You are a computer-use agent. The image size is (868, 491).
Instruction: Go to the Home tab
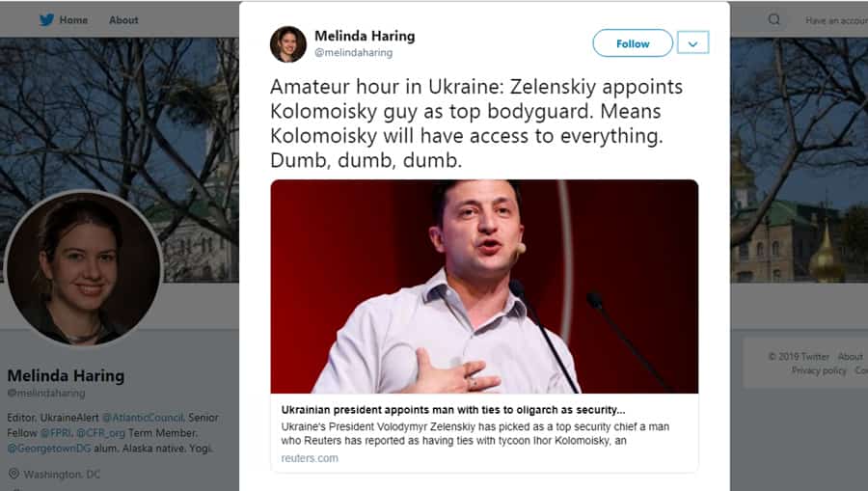73,20
